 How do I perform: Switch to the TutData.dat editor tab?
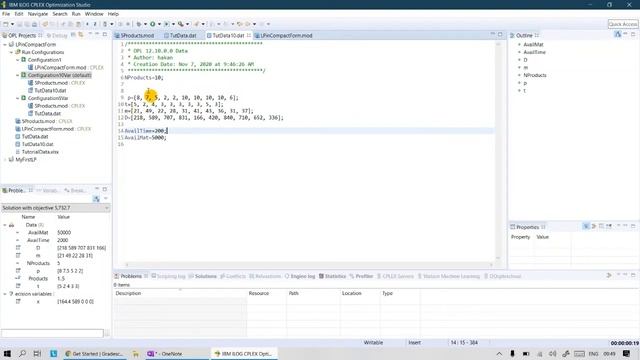click(x=180, y=36)
